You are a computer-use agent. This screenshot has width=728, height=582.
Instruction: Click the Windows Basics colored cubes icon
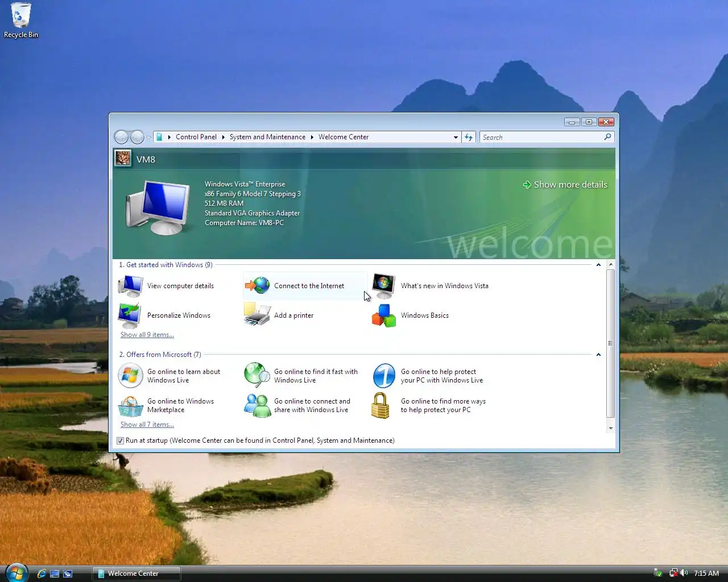point(384,315)
